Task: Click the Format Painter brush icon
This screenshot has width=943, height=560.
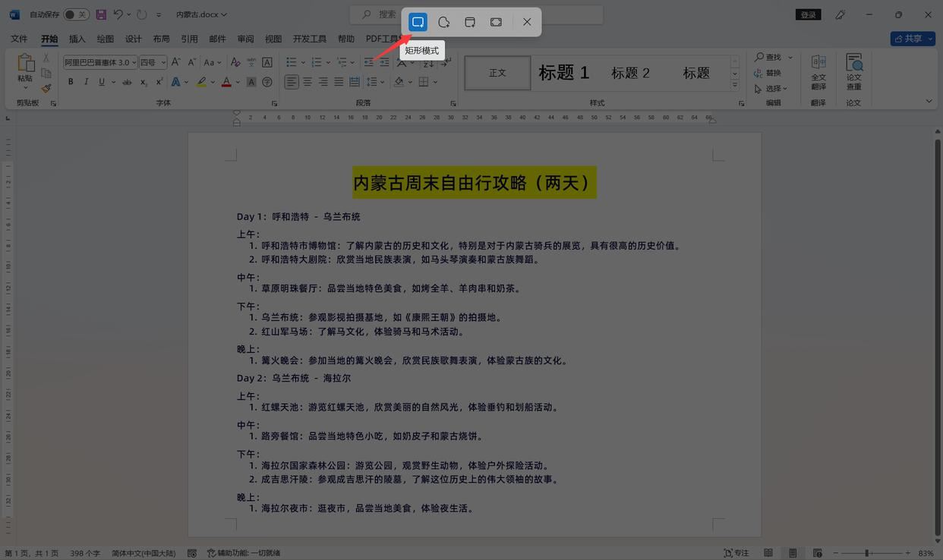Action: tap(46, 88)
